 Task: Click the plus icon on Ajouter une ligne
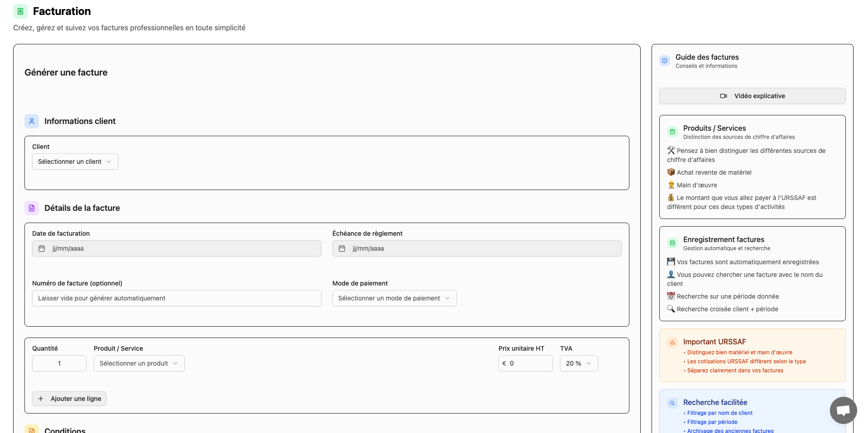click(x=41, y=399)
